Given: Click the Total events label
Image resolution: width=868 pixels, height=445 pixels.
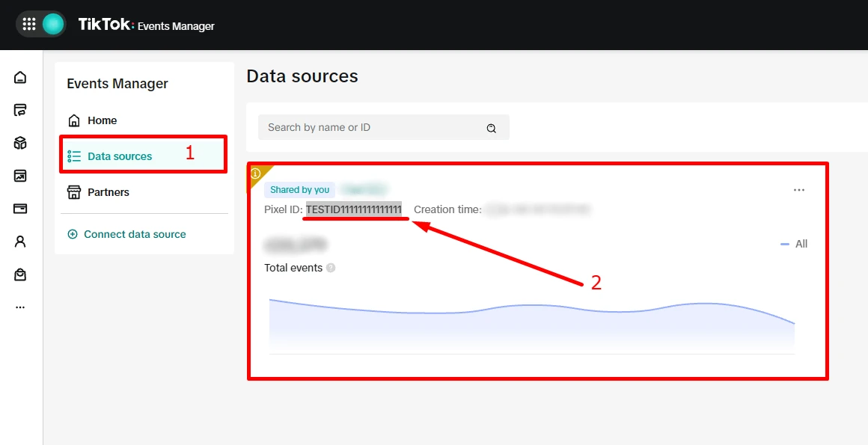Looking at the screenshot, I should pyautogui.click(x=293, y=268).
